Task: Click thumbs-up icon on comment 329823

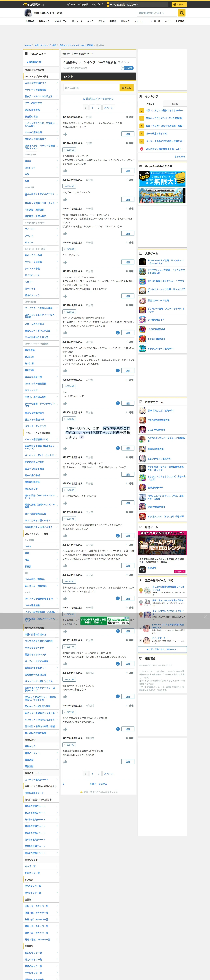Action: pos(65,199)
